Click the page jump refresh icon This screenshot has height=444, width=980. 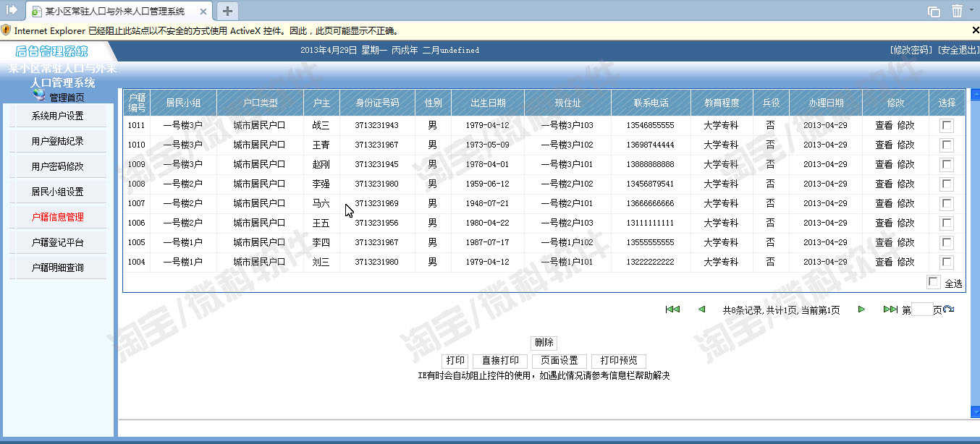pyautogui.click(x=948, y=309)
